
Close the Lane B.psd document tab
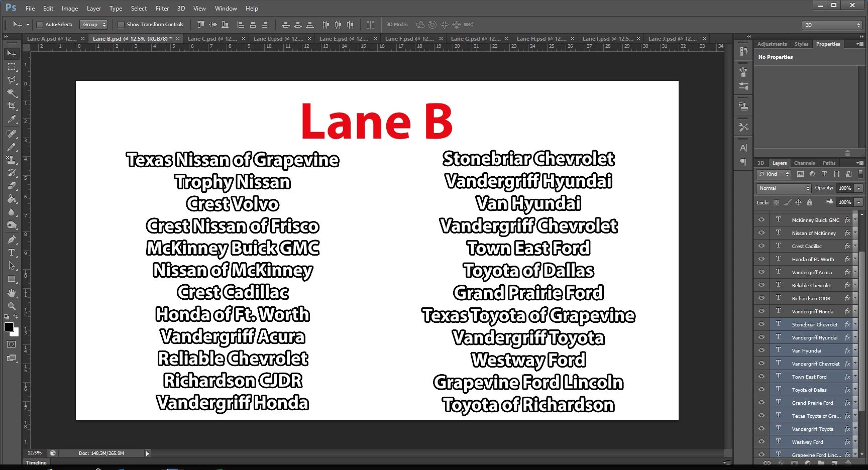point(178,39)
